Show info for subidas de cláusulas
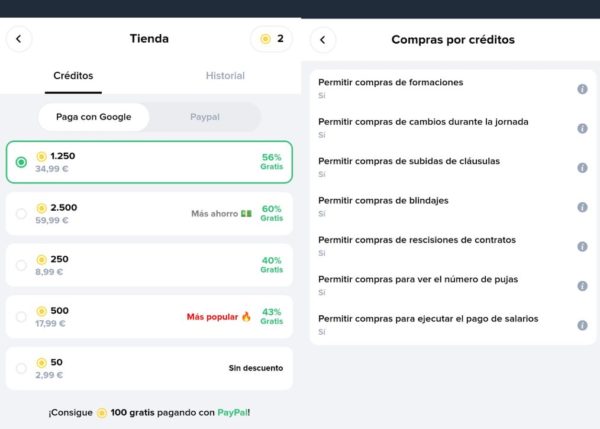Screen dimensions: 600x429 tap(582, 167)
